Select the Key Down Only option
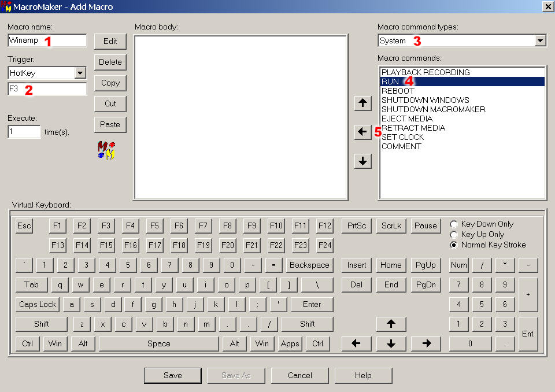 point(454,224)
